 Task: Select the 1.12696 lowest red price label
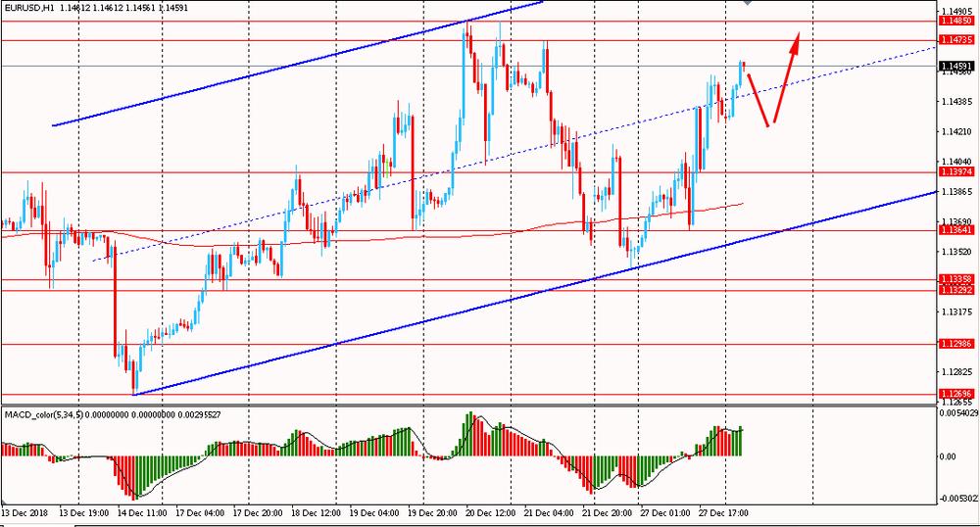point(956,394)
